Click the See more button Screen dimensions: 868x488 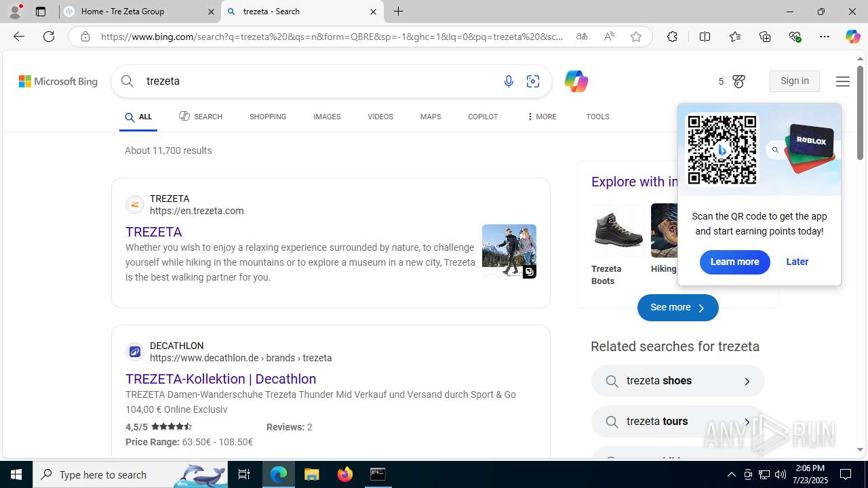pyautogui.click(x=677, y=308)
